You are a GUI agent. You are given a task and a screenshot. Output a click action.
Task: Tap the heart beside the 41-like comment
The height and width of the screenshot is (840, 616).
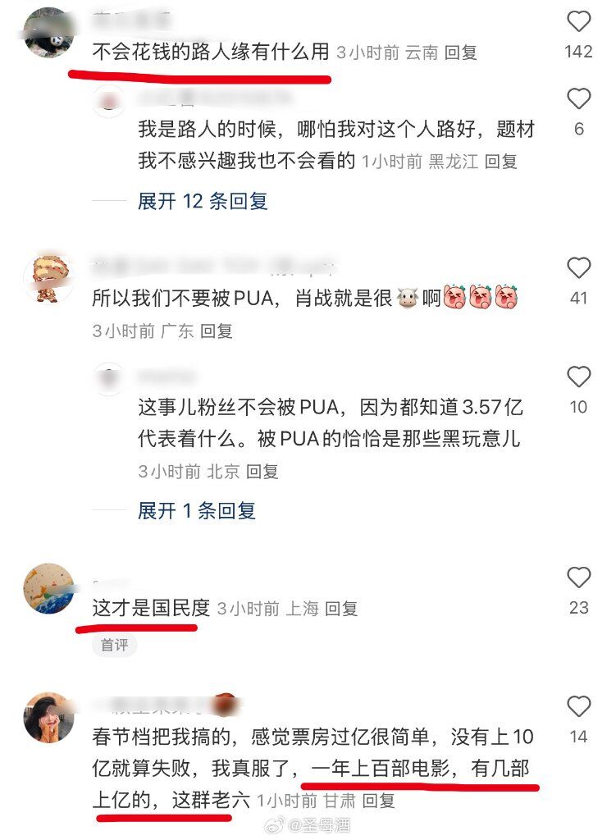[x=578, y=268]
